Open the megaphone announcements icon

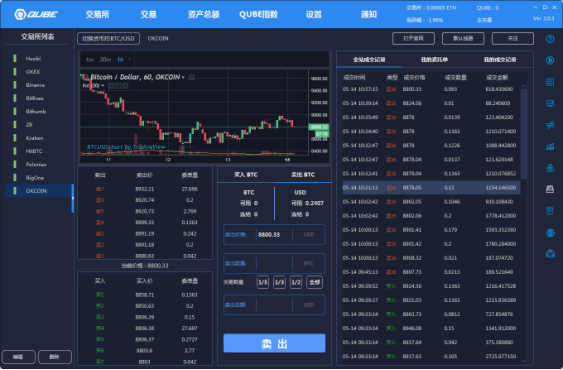[550, 125]
